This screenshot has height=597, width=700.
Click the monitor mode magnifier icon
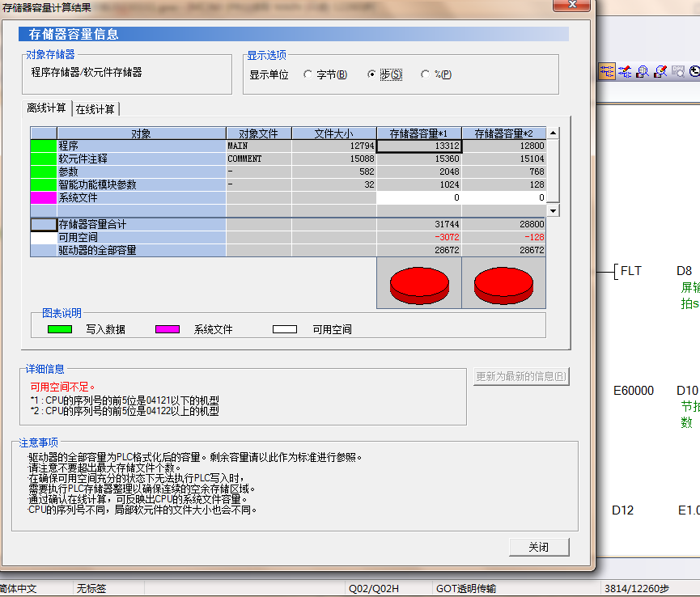tap(643, 71)
